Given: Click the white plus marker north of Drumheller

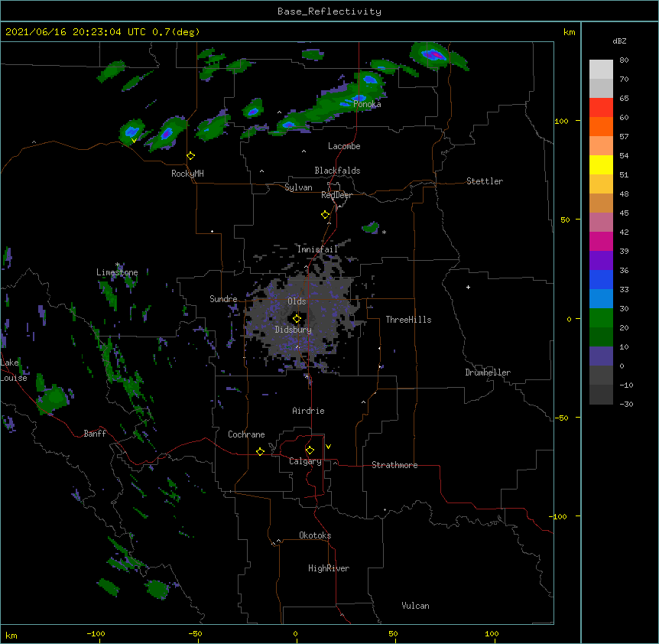Looking at the screenshot, I should 468,287.
